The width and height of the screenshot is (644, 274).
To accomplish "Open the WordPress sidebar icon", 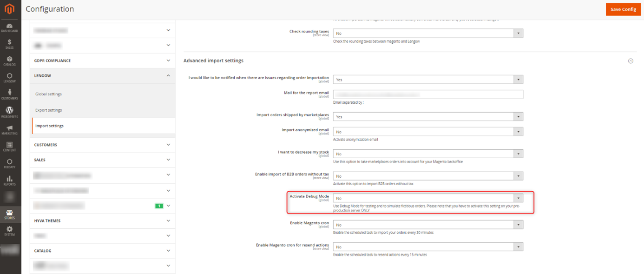I will [x=10, y=112].
